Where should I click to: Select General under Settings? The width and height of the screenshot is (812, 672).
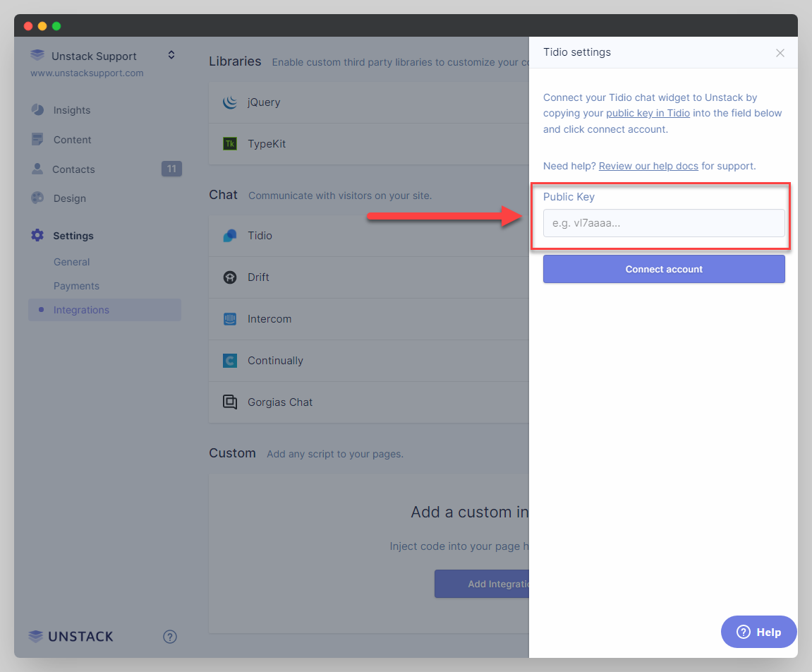point(71,262)
